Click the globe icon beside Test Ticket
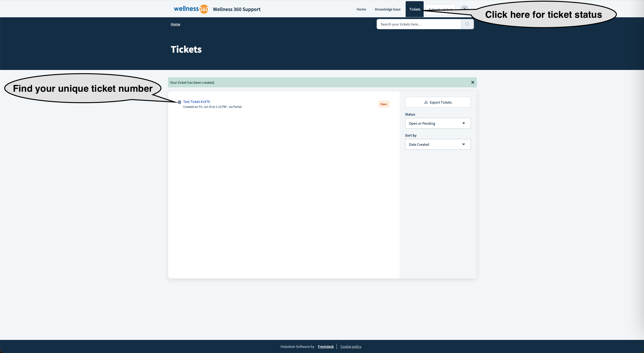The image size is (644, 353). [179, 102]
